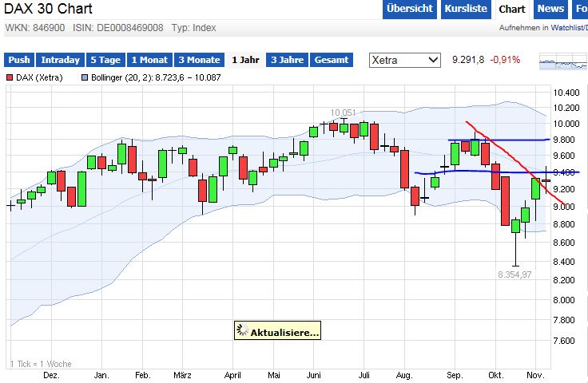The image size is (588, 383).
Task: Display the 3 Jahre chart
Action: pyautogui.click(x=287, y=60)
